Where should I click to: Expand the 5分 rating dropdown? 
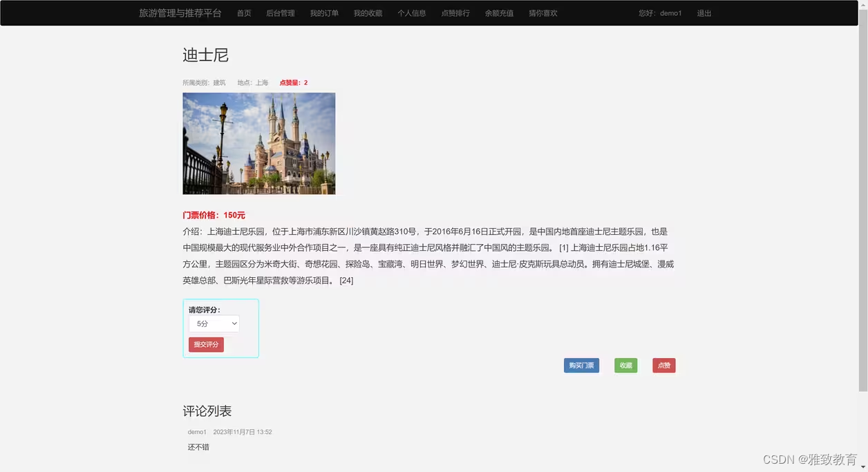pyautogui.click(x=214, y=323)
